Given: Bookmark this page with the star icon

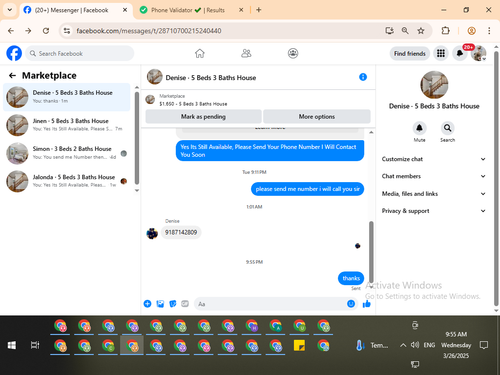Looking at the screenshot, I should [x=421, y=31].
